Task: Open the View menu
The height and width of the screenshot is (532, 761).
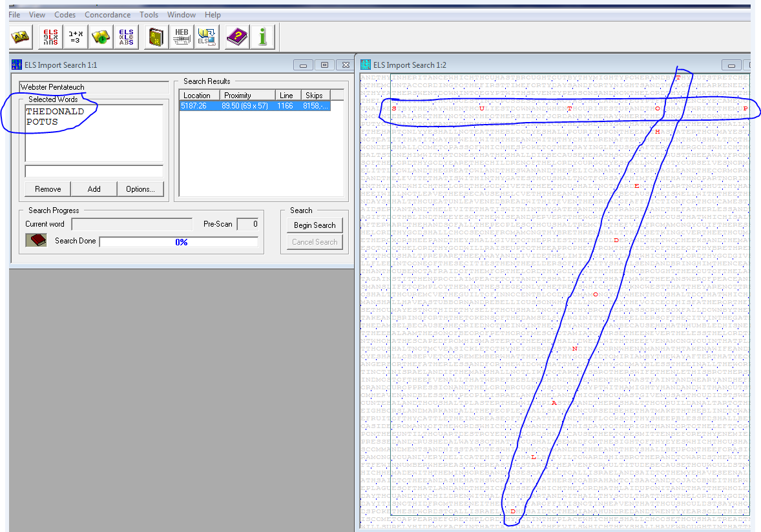Action: [37, 15]
